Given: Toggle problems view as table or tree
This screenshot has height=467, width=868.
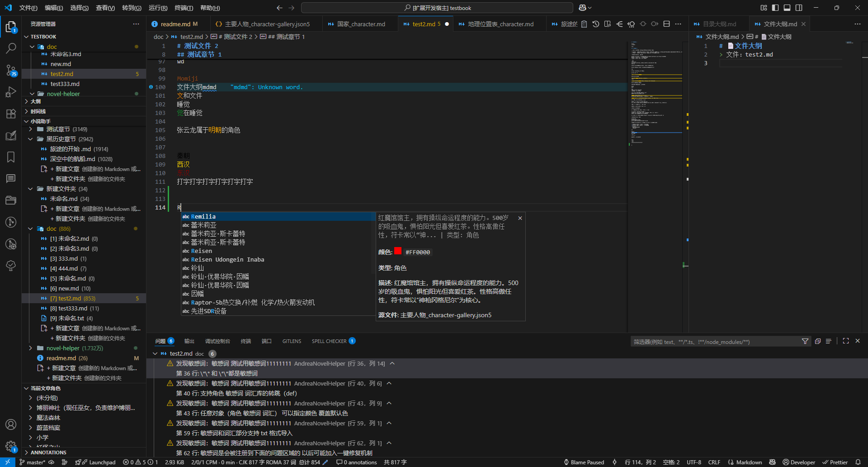Looking at the screenshot, I should [x=829, y=341].
